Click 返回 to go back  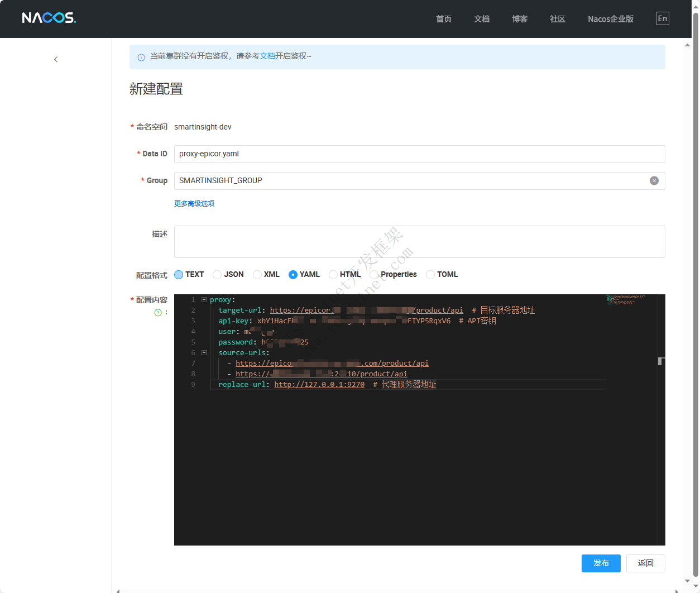645,563
